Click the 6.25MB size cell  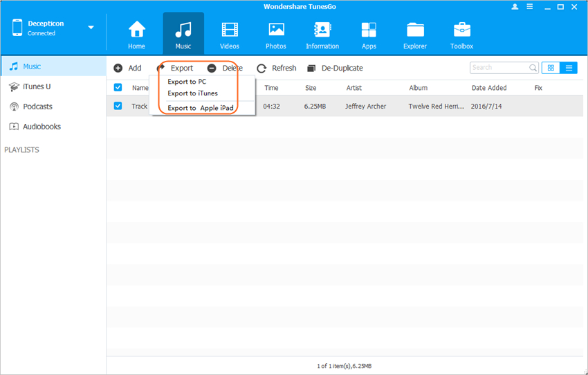pos(315,106)
